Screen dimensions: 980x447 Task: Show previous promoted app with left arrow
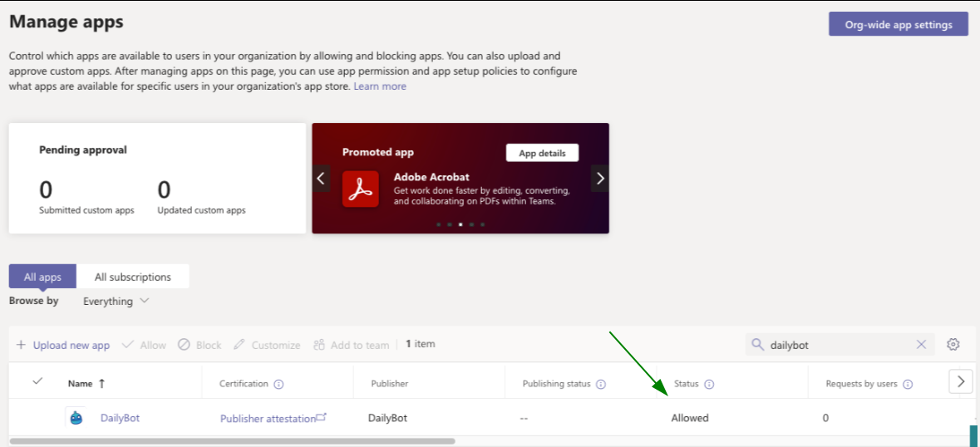(322, 178)
